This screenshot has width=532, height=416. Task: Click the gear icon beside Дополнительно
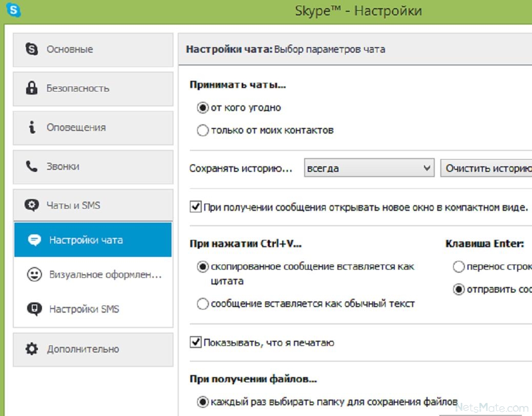(32, 349)
